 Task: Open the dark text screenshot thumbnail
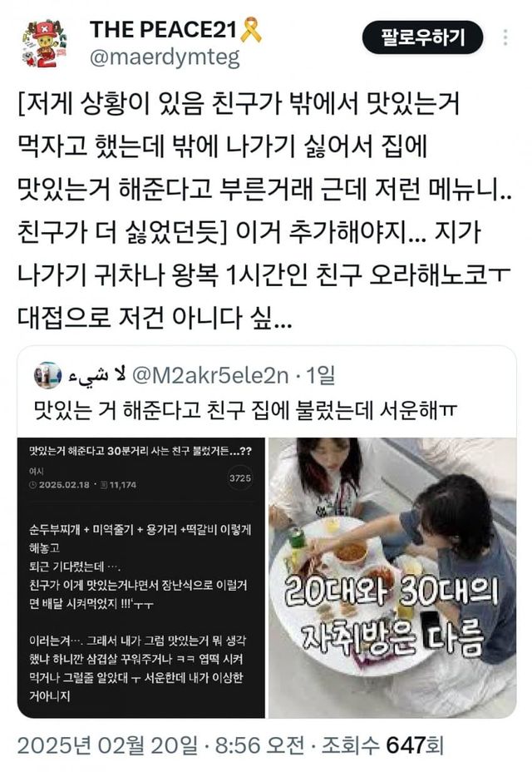click(141, 577)
